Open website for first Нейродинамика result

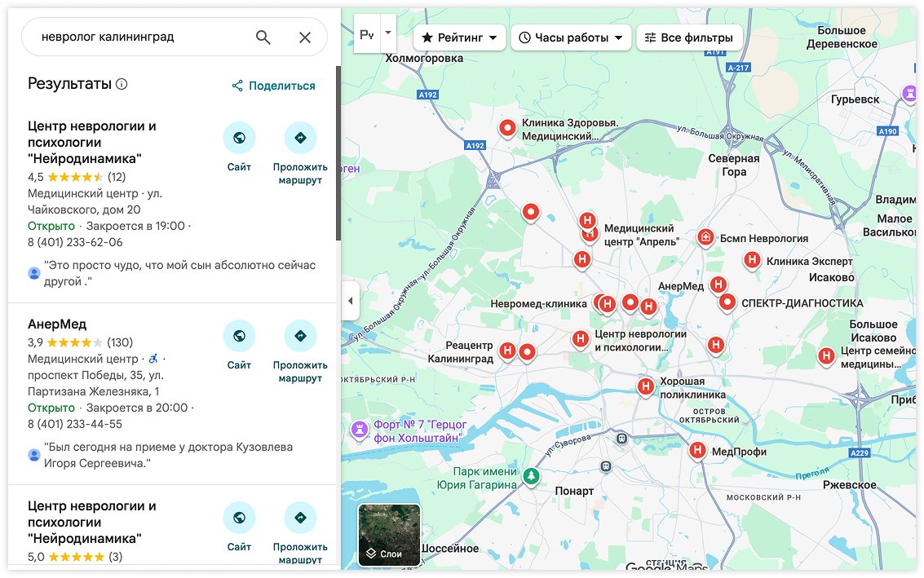tap(239, 139)
